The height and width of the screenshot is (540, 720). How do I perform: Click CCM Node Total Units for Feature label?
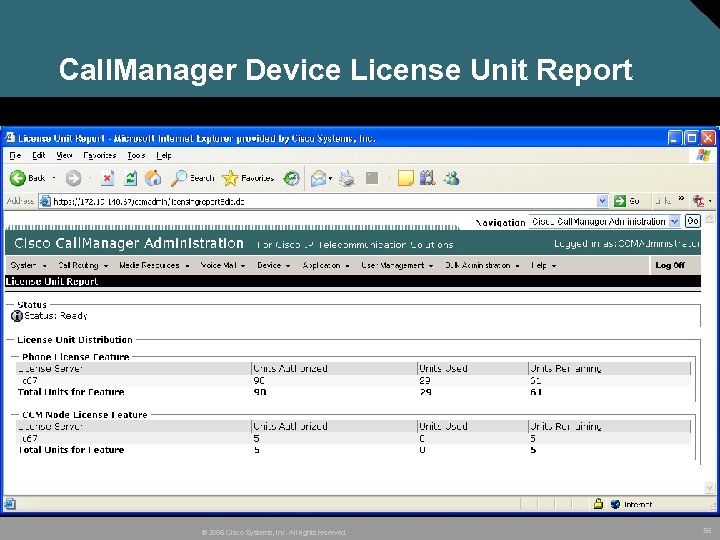click(x=71, y=450)
